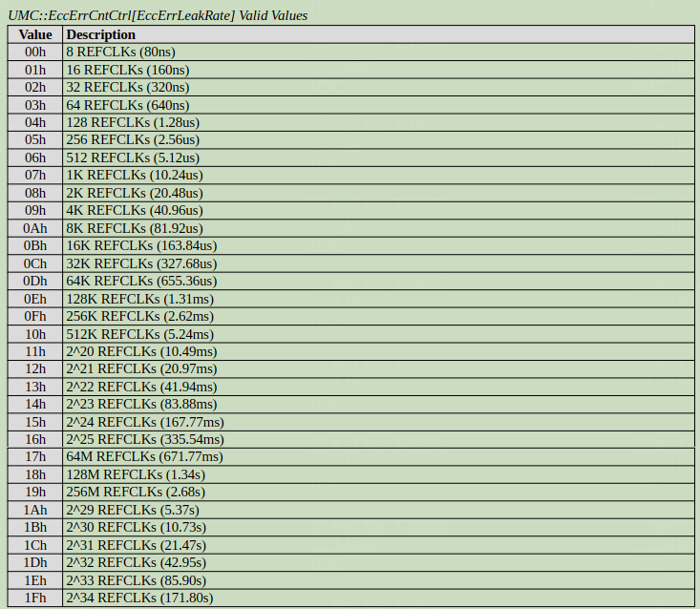Screen dimensions: 700x609
Task: Select value cell '02h'
Action: point(35,88)
